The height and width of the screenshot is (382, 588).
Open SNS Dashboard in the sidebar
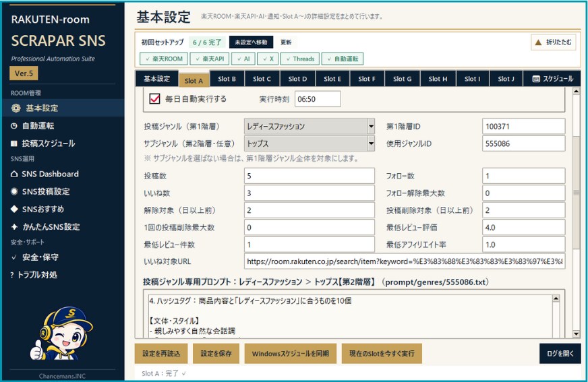click(63, 174)
